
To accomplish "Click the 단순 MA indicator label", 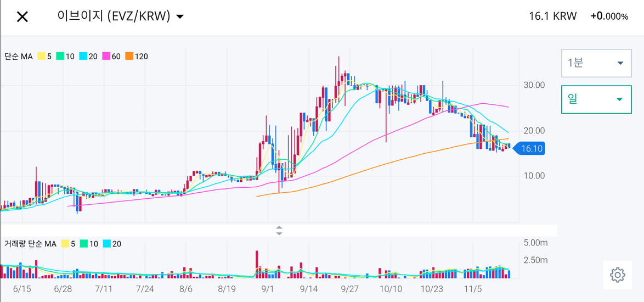I will (19, 57).
